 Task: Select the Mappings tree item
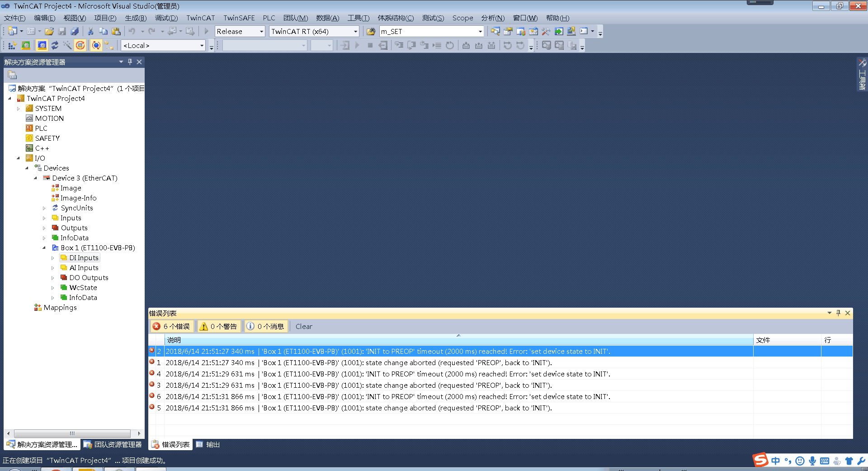pyautogui.click(x=60, y=308)
